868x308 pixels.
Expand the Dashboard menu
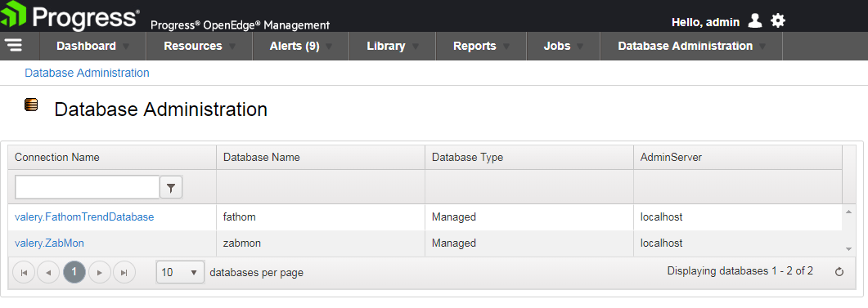point(92,46)
